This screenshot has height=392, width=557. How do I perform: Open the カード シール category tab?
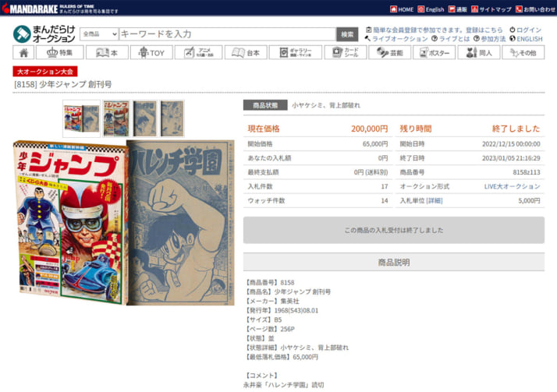346,52
